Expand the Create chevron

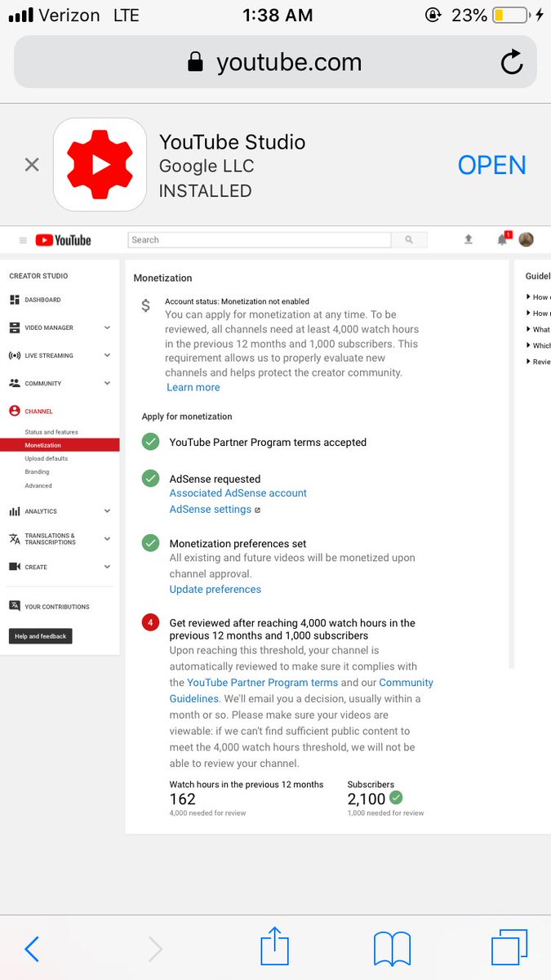[107, 567]
